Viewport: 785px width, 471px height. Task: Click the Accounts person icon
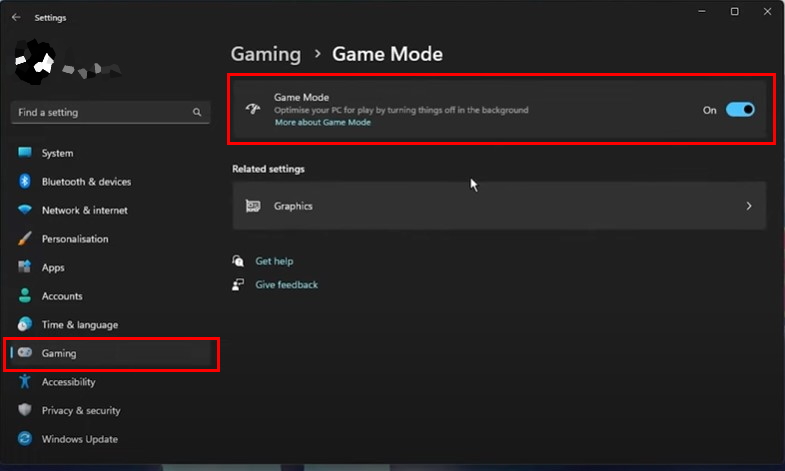25,295
